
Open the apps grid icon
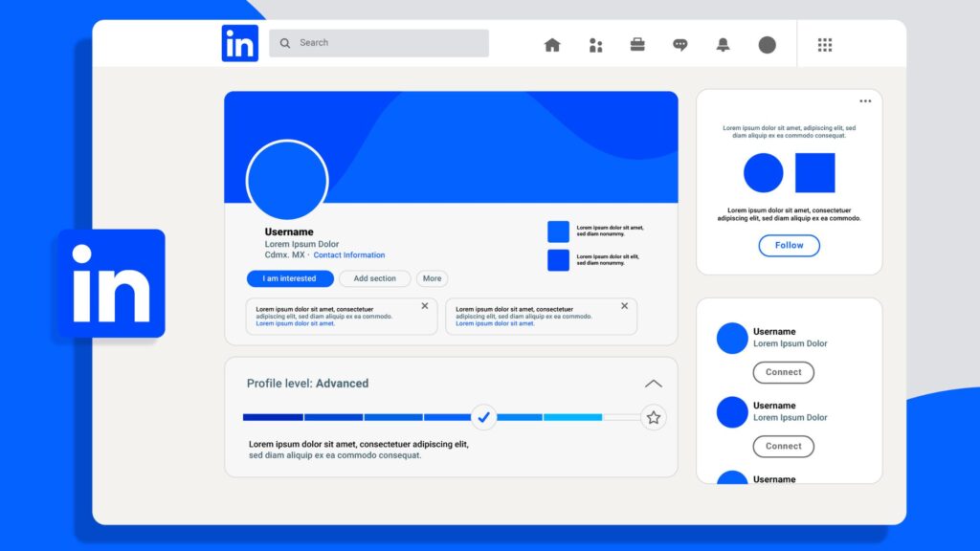(825, 45)
